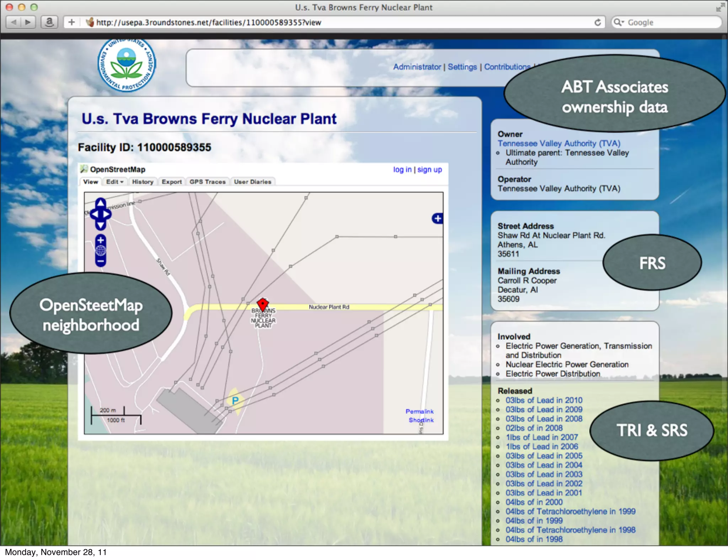Image resolution: width=728 pixels, height=560 pixels.
Task: Click the browser back arrow button
Action: (14, 22)
